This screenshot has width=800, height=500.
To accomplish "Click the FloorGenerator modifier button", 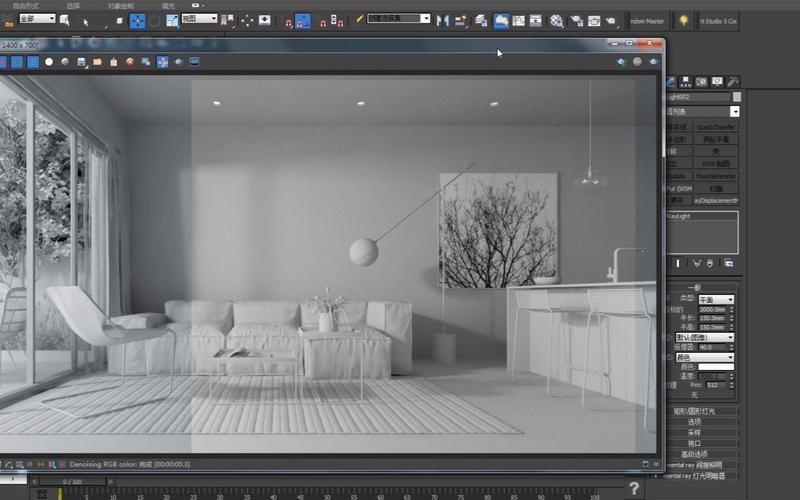I will pyautogui.click(x=716, y=176).
